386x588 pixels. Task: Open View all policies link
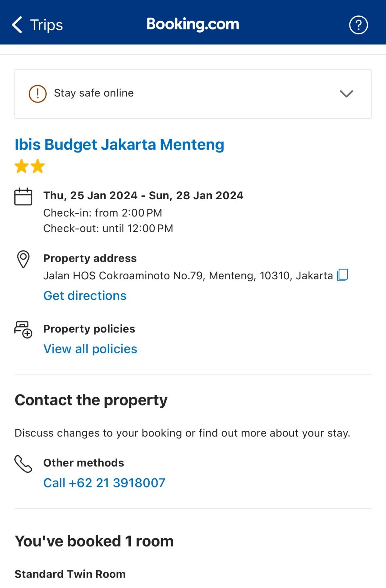click(90, 349)
